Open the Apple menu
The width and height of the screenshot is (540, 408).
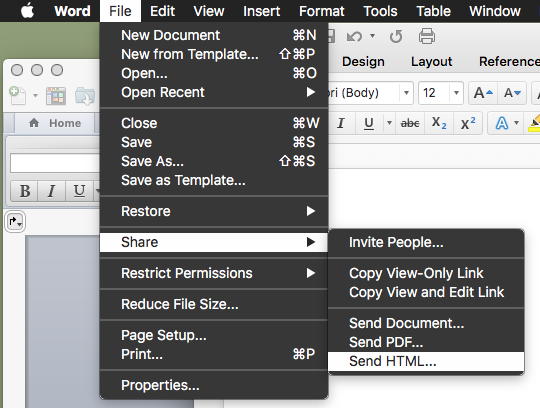(x=27, y=11)
